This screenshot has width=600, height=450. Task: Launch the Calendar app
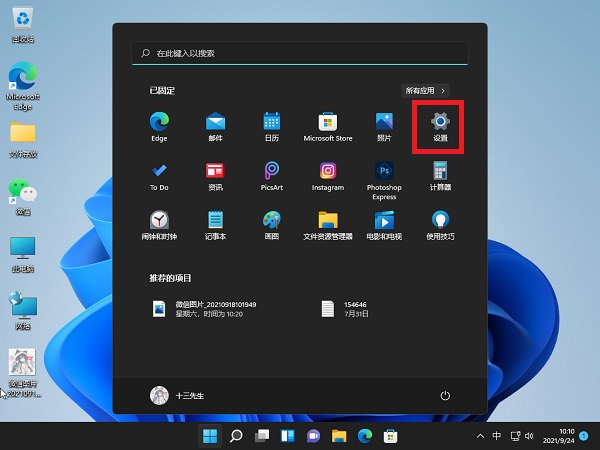click(271, 124)
